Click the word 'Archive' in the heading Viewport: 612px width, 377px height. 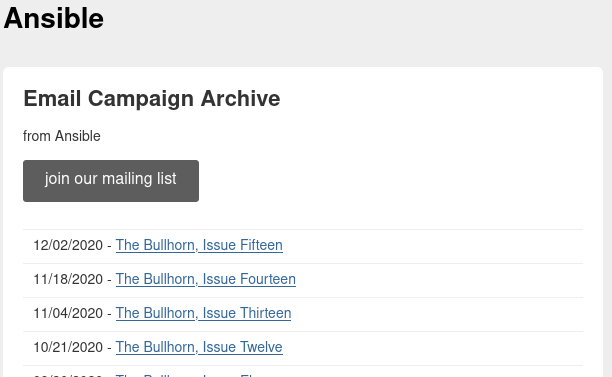tap(240, 98)
